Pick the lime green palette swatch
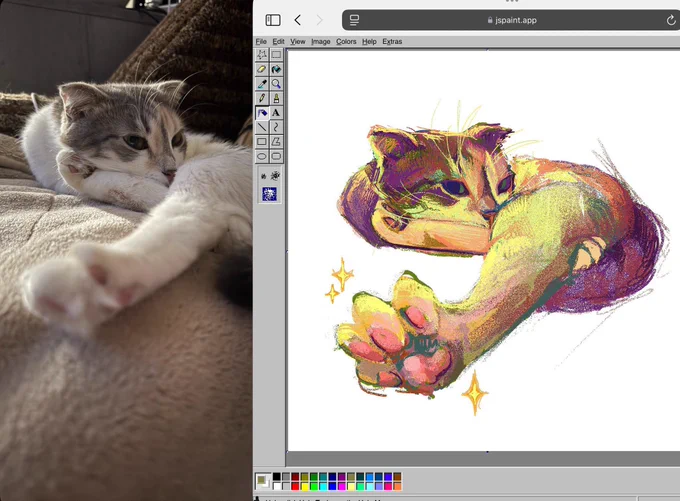680x501 pixels. click(314, 486)
